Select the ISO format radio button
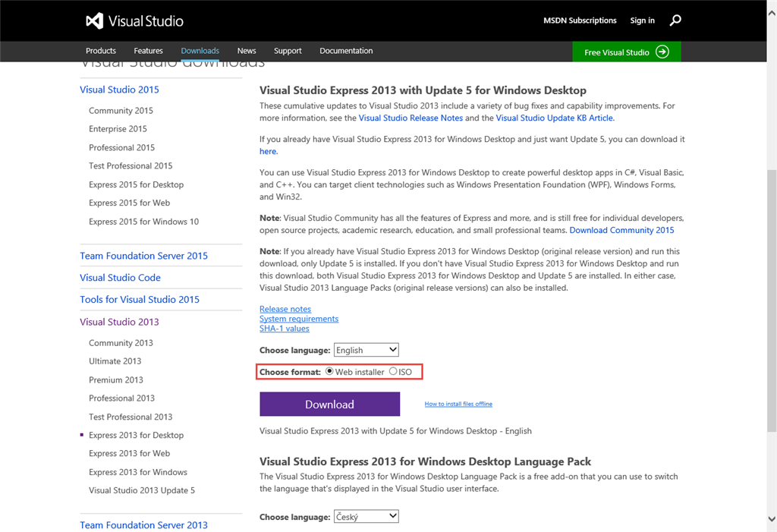The width and height of the screenshot is (777, 532). click(x=393, y=371)
